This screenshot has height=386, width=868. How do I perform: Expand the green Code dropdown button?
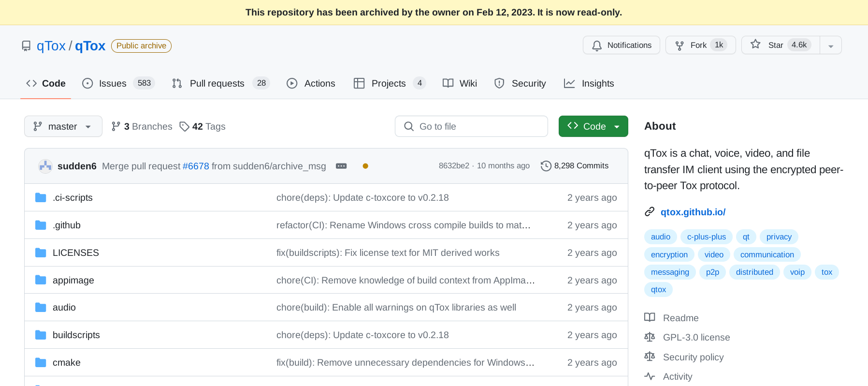pos(593,126)
